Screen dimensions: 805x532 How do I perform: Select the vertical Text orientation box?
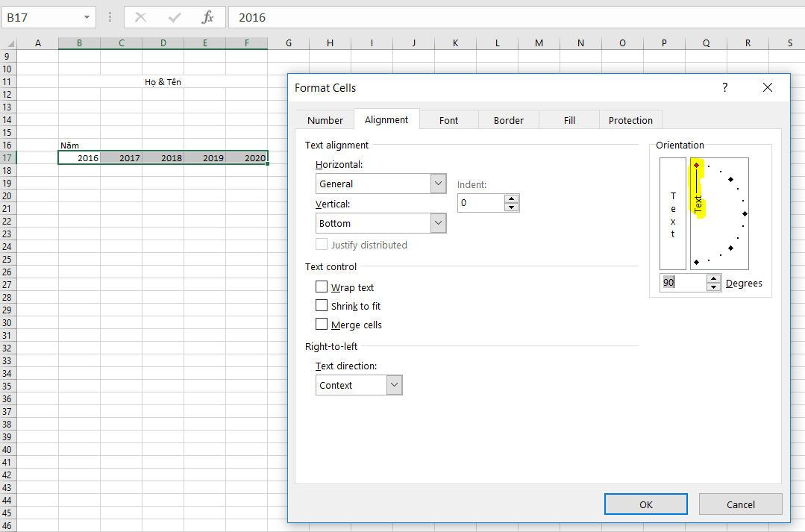click(672, 213)
